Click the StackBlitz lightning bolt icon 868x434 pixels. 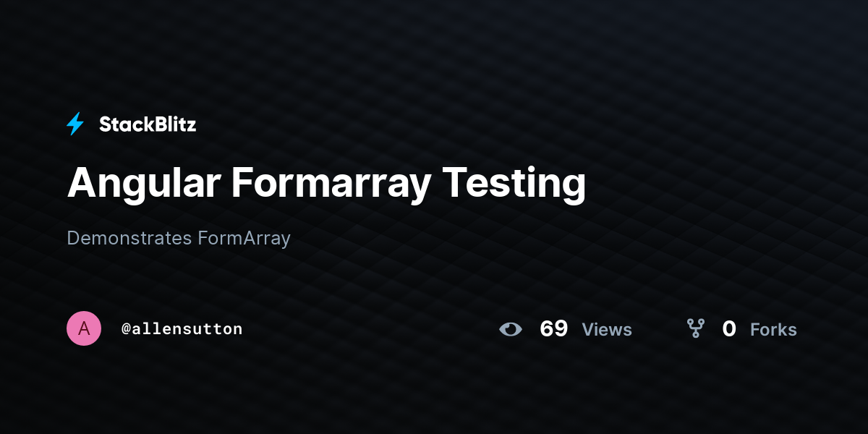[x=75, y=124]
